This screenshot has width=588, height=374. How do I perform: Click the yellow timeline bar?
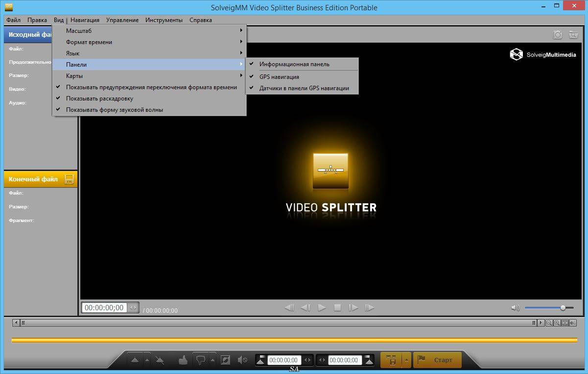pyautogui.click(x=294, y=340)
